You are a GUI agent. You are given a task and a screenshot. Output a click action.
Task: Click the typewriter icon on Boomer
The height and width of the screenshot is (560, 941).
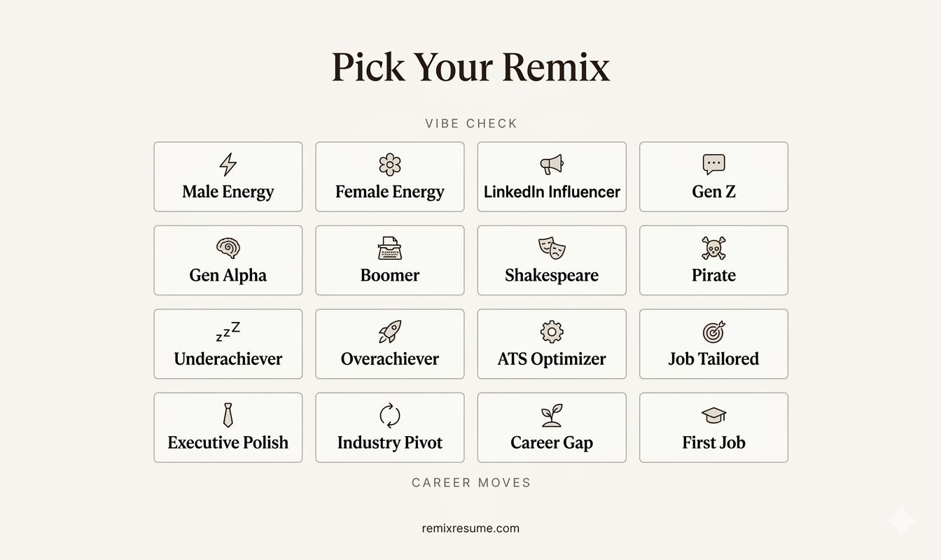[x=389, y=247]
